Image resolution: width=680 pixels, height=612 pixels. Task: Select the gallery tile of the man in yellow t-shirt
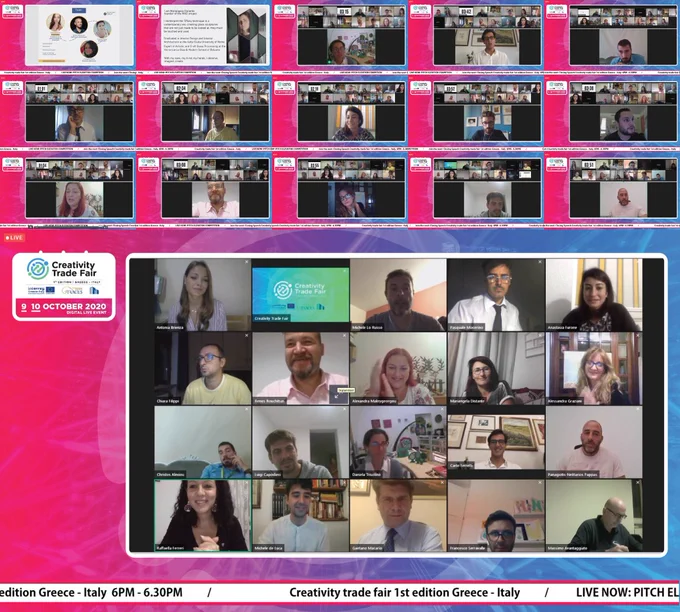[203, 369]
